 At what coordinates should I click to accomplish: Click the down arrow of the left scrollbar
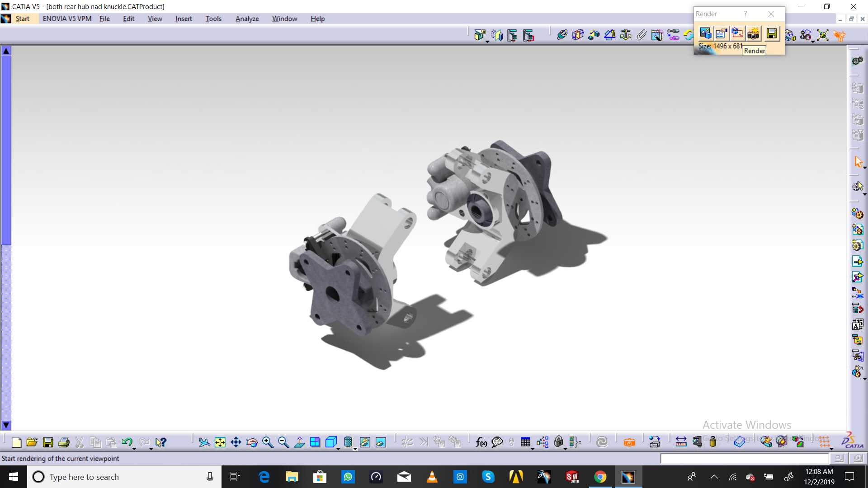[6, 425]
